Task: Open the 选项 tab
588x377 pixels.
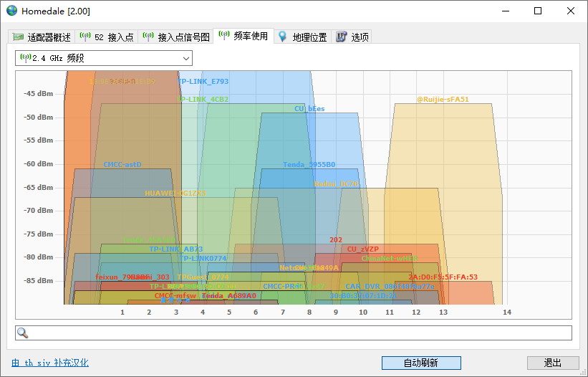Action: point(352,37)
